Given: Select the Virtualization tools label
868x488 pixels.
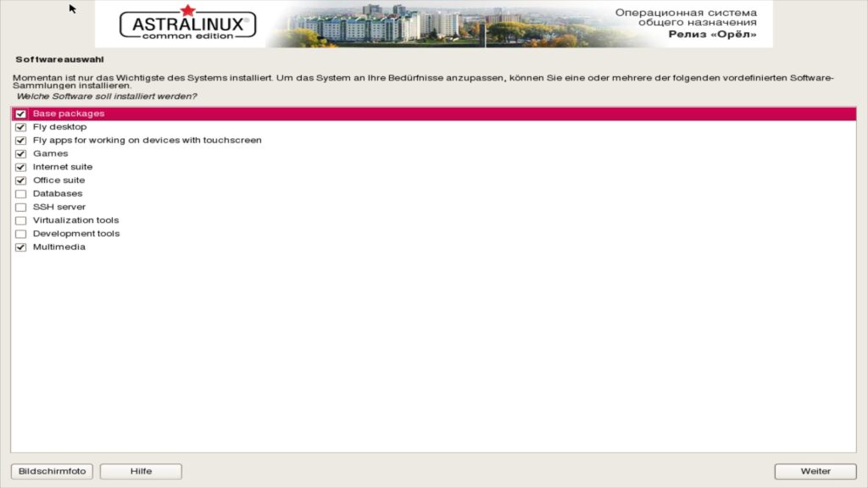Looking at the screenshot, I should tap(75, 219).
